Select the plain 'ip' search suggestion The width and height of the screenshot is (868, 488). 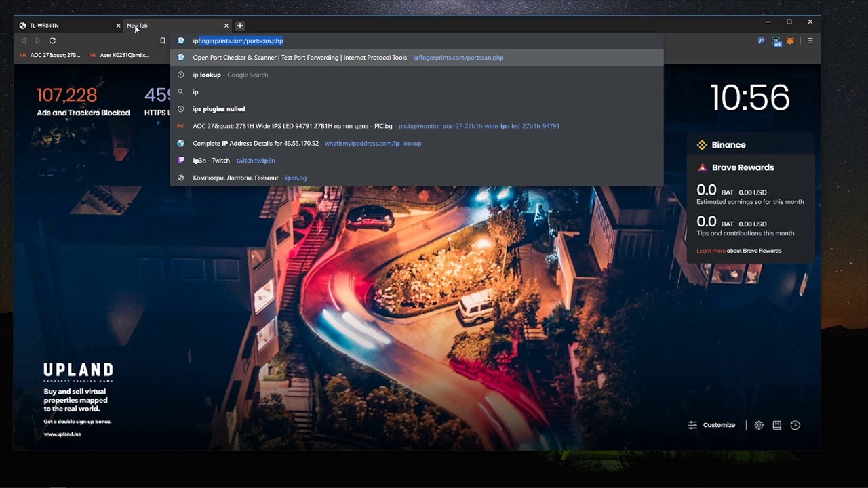point(416,91)
